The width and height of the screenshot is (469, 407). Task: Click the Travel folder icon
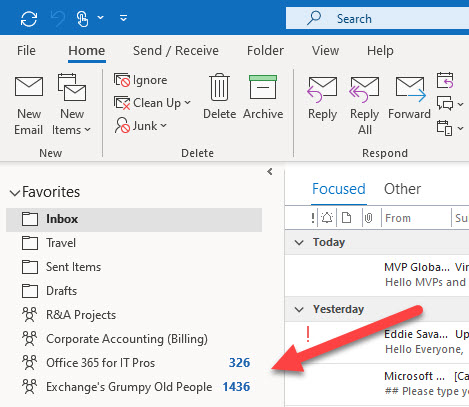pyautogui.click(x=30, y=243)
